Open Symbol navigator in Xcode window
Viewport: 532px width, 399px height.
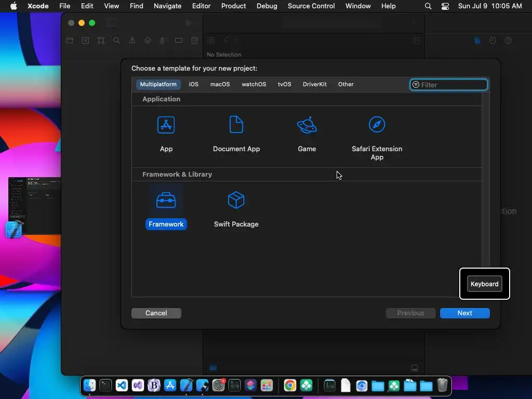click(101, 41)
